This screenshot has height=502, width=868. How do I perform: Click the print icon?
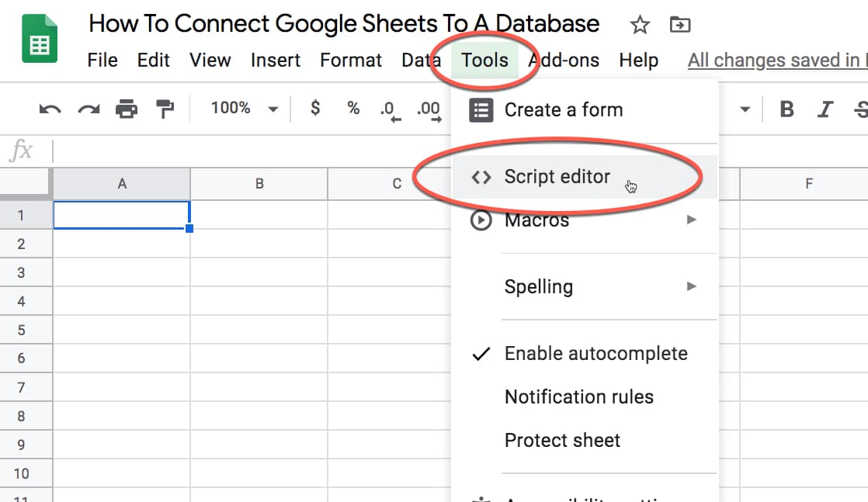pos(126,109)
